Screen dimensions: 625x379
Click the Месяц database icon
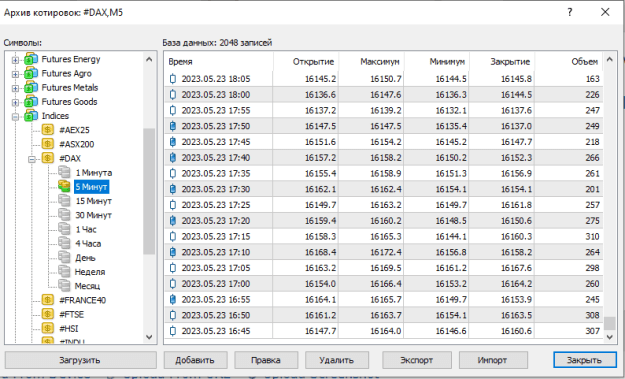tap(64, 286)
